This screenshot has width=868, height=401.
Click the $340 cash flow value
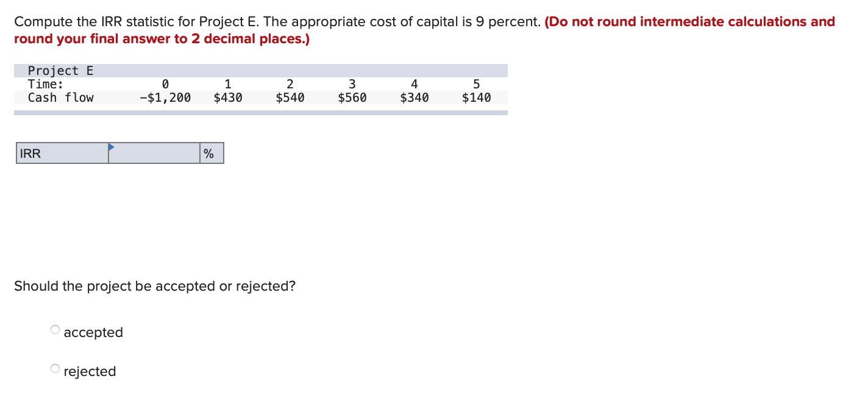pos(414,98)
